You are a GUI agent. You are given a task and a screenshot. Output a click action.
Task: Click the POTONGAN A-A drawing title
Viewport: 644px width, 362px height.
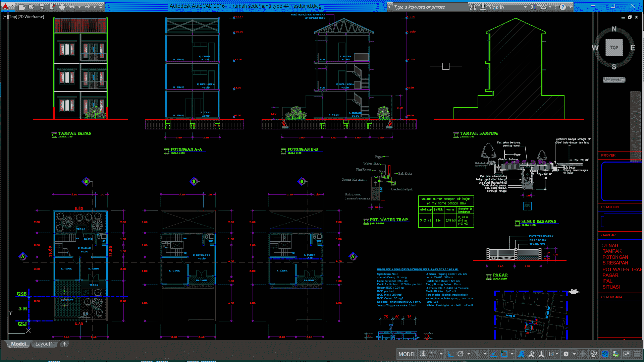click(x=186, y=149)
